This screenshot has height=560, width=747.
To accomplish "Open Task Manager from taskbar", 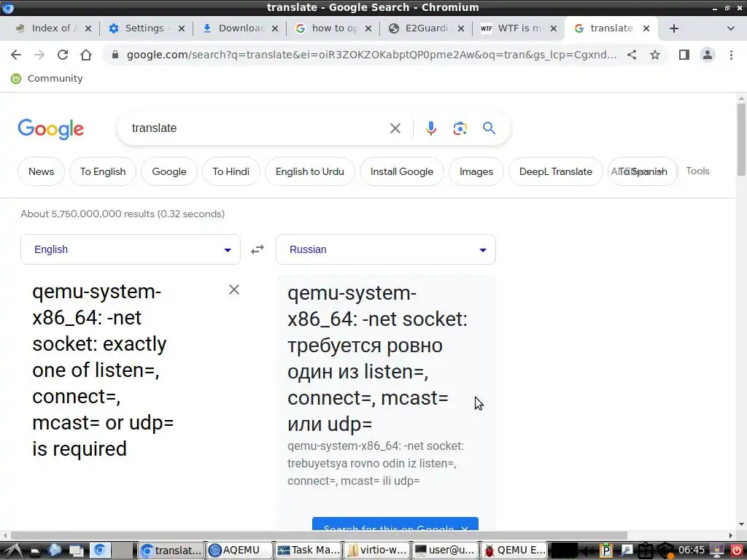I will click(309, 551).
